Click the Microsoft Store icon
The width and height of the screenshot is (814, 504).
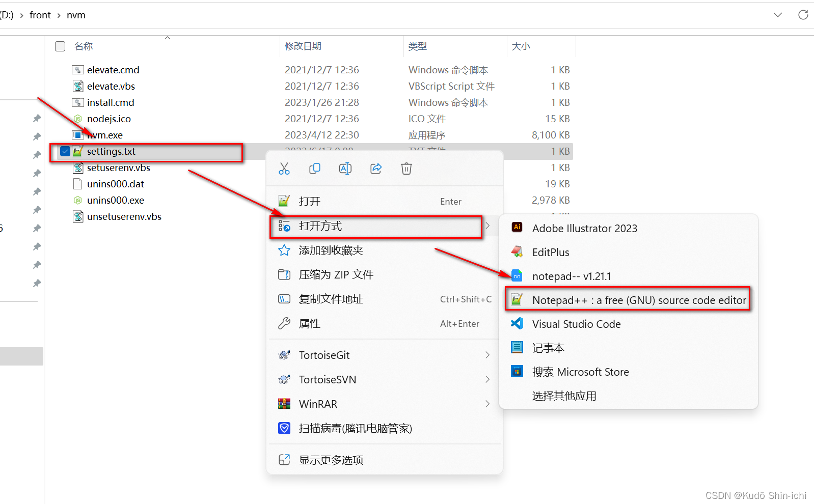517,371
